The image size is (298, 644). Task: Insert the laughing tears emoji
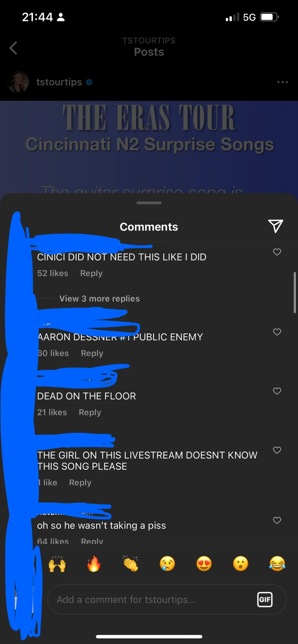point(277,564)
